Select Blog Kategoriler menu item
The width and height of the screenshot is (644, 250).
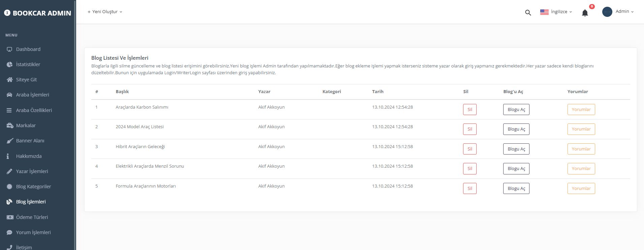[x=34, y=187]
